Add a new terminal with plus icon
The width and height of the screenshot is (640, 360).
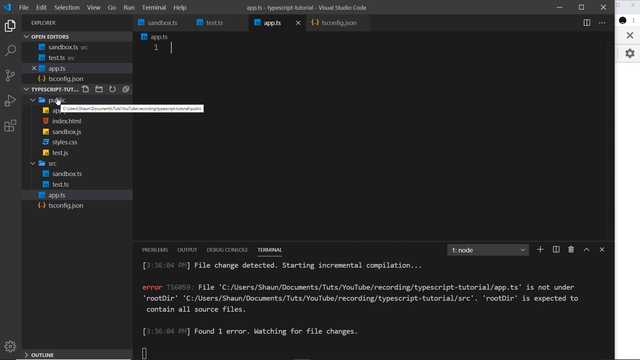click(x=540, y=249)
